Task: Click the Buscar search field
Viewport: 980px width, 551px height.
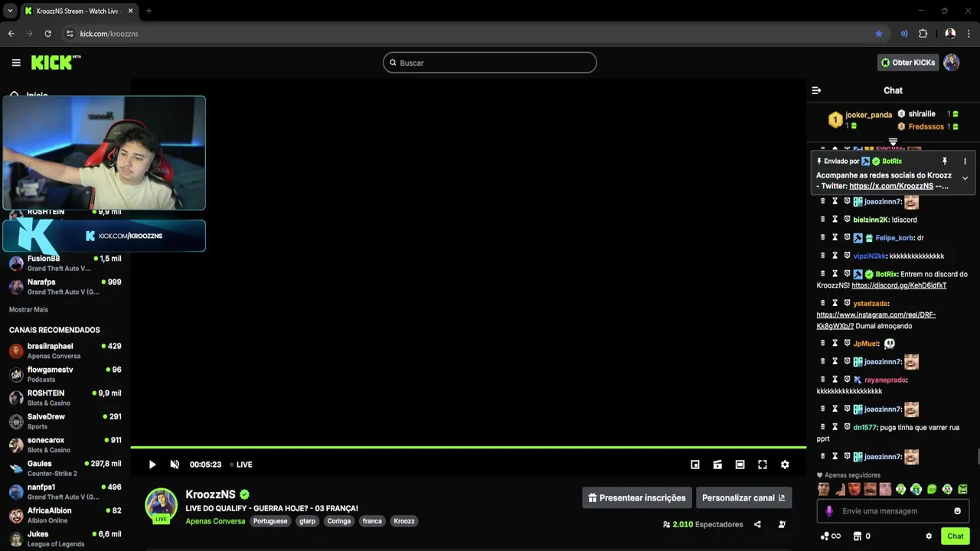Action: (x=490, y=63)
